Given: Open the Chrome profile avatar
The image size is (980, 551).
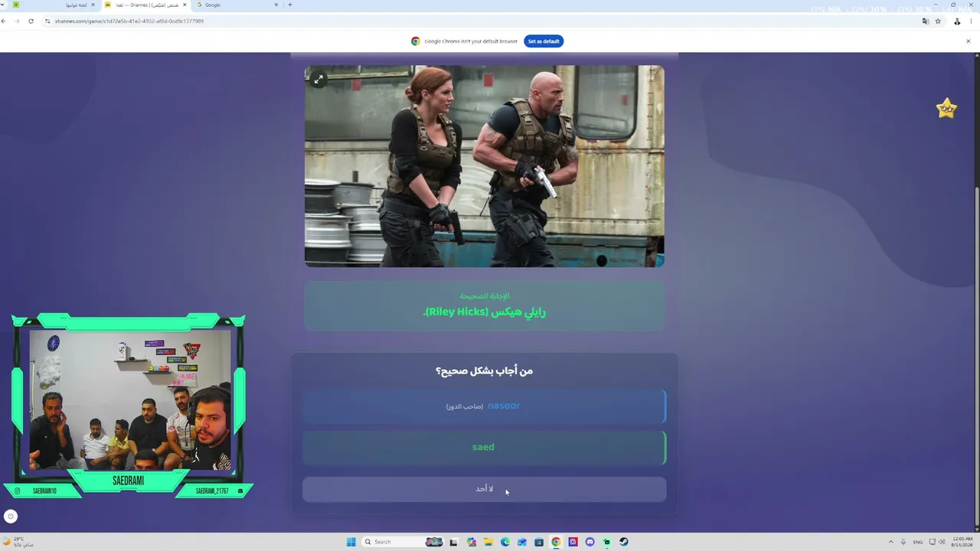Looking at the screenshot, I should pyautogui.click(x=957, y=21).
